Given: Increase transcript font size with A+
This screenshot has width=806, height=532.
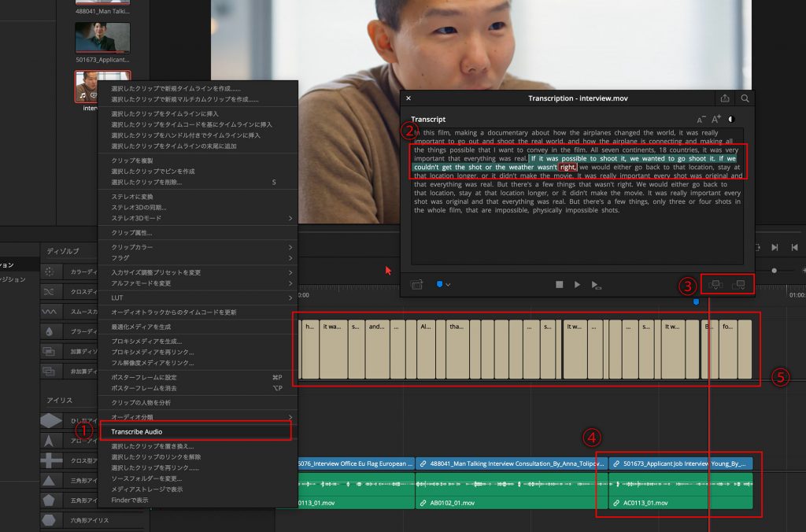Looking at the screenshot, I should [x=716, y=120].
